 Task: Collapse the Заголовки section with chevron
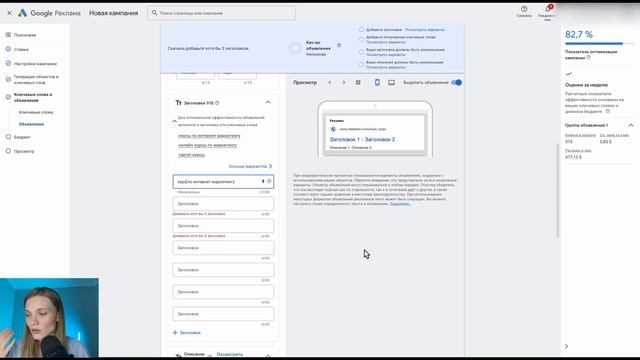(268, 102)
